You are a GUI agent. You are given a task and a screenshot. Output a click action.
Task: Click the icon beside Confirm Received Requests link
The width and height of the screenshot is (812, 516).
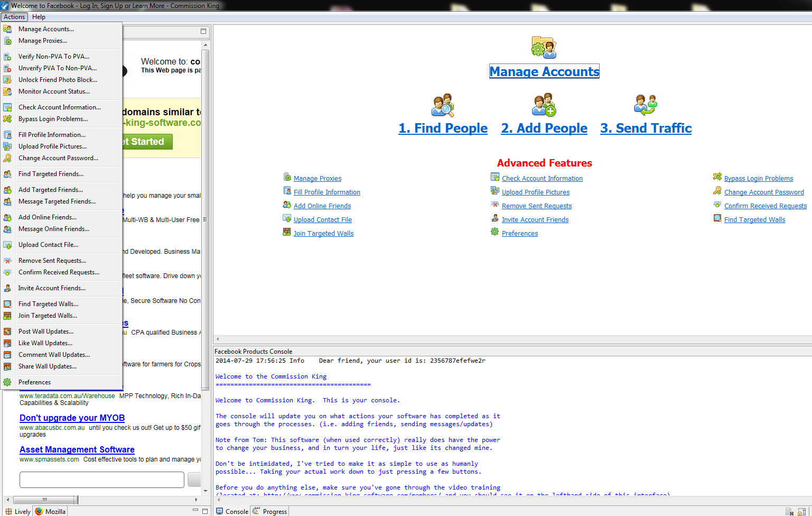[717, 204]
